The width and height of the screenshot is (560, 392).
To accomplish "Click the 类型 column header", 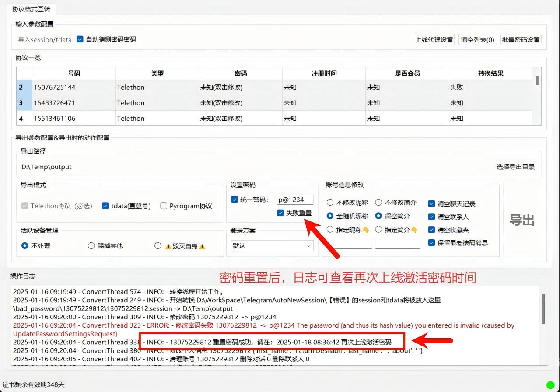I will (157, 73).
